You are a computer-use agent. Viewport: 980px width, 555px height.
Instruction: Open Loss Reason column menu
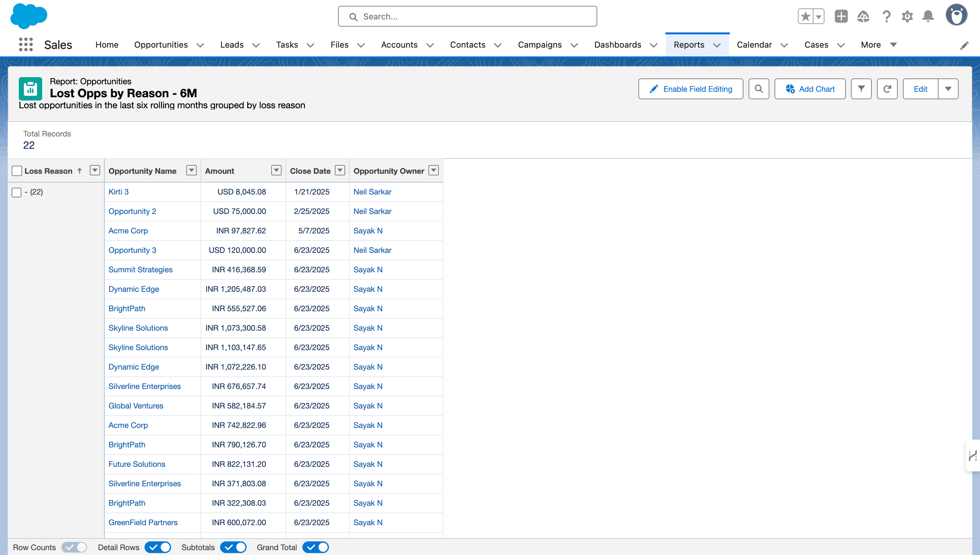tap(95, 170)
